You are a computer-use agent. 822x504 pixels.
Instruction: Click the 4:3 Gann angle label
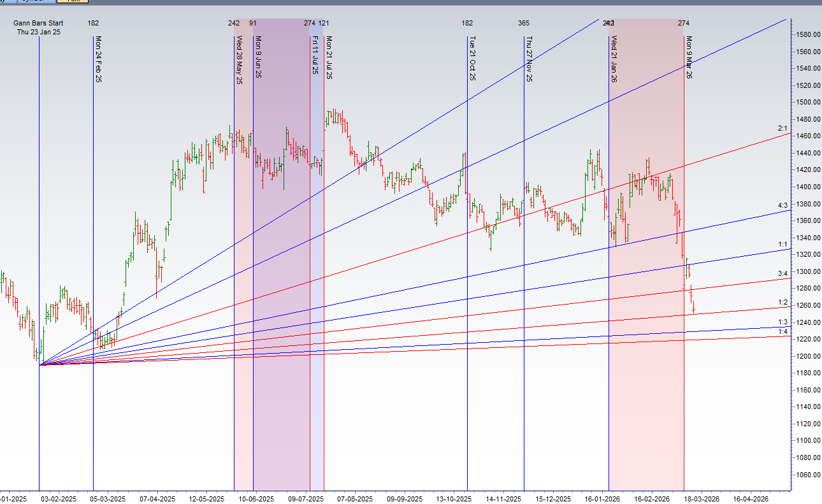[782, 205]
